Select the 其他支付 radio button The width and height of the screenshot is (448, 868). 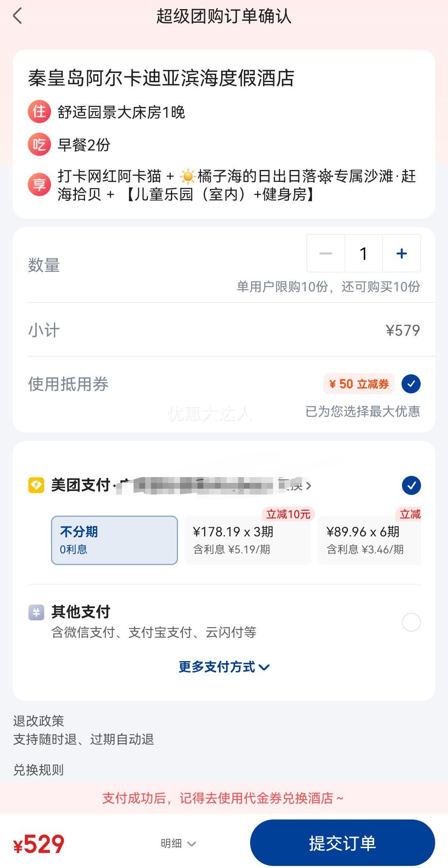coord(411,622)
